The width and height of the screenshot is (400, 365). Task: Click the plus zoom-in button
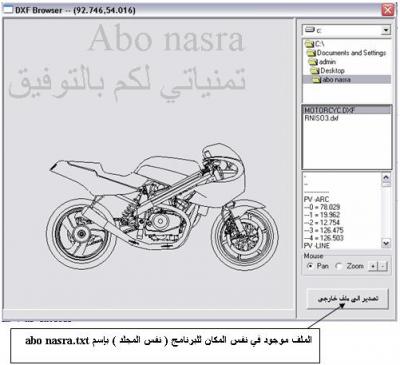[x=373, y=266]
